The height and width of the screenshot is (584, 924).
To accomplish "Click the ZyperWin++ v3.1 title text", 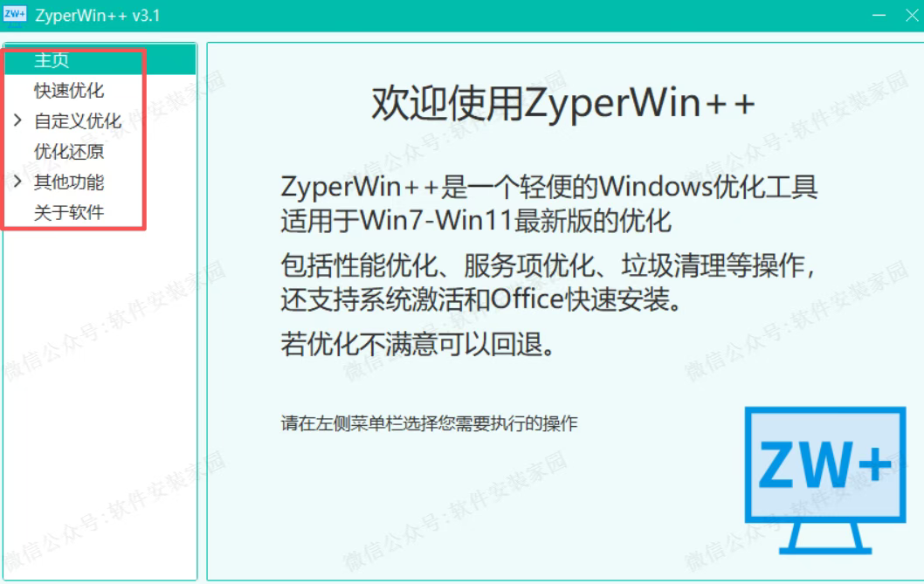I will point(97,16).
